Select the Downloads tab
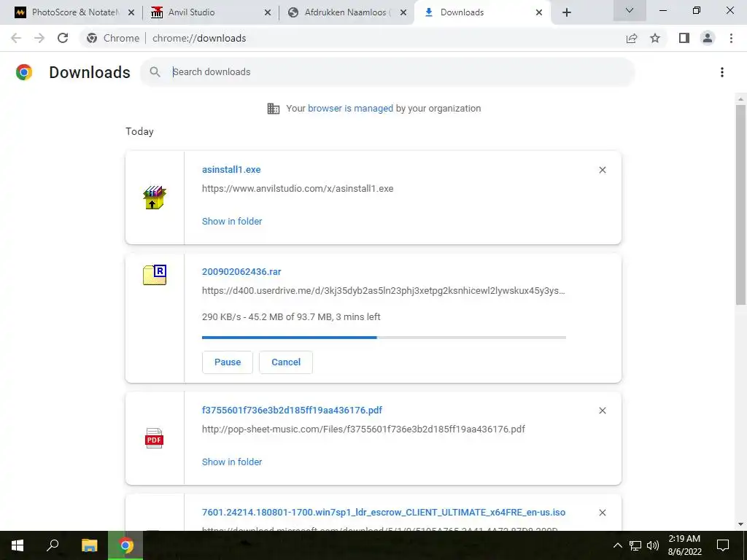The width and height of the screenshot is (747, 560). point(482,12)
